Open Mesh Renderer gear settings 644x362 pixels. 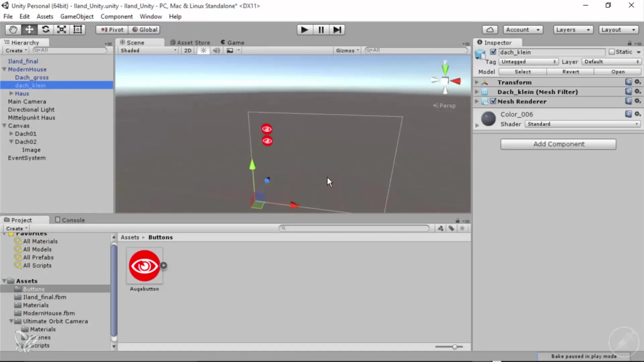coord(638,101)
